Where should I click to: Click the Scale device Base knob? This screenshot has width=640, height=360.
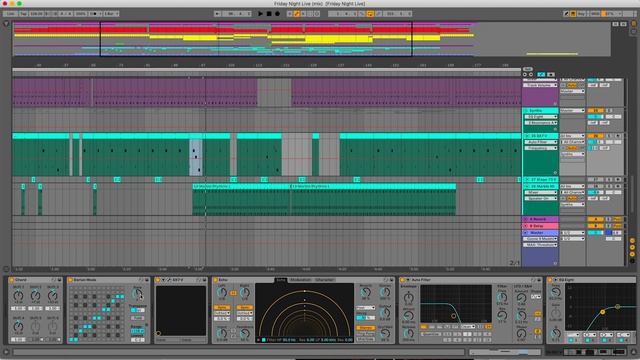tap(138, 293)
